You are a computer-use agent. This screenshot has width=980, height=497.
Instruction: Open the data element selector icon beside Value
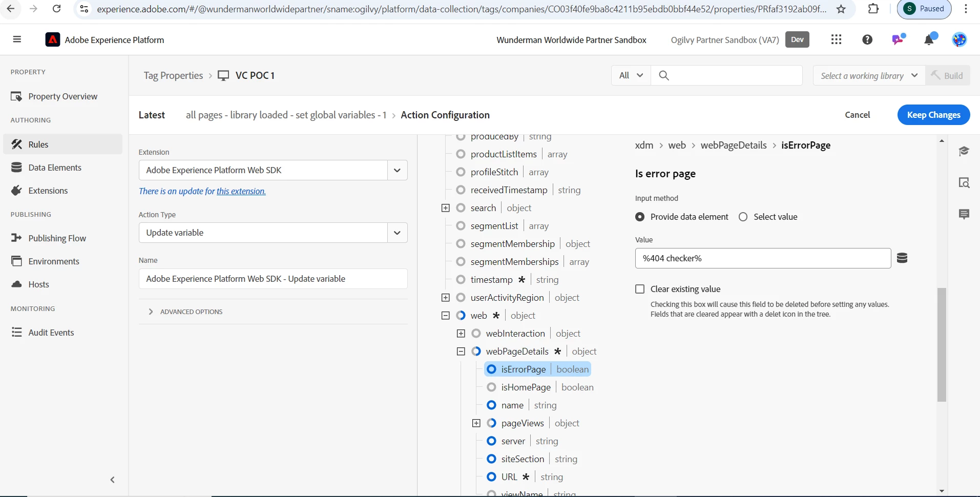point(902,258)
